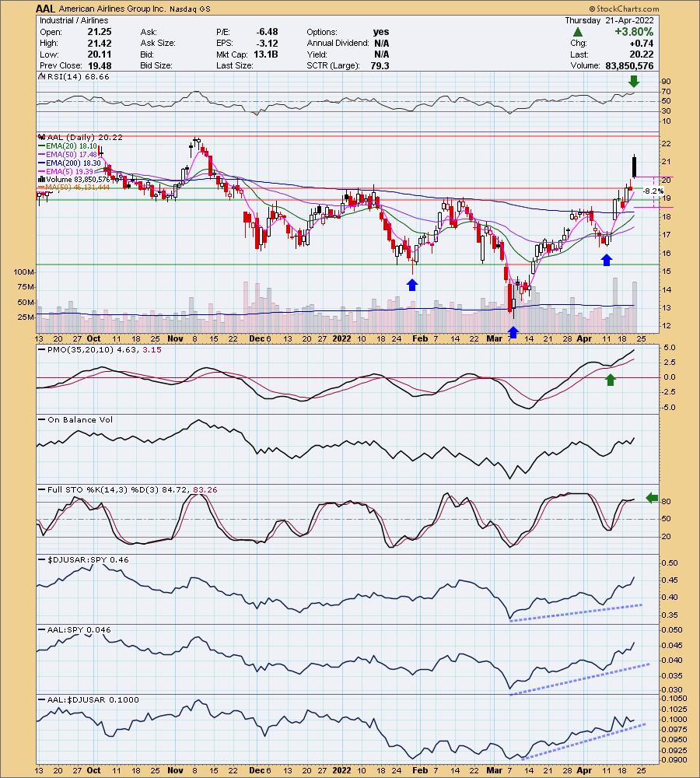
Task: Click the High value 21.42
Action: (x=100, y=43)
